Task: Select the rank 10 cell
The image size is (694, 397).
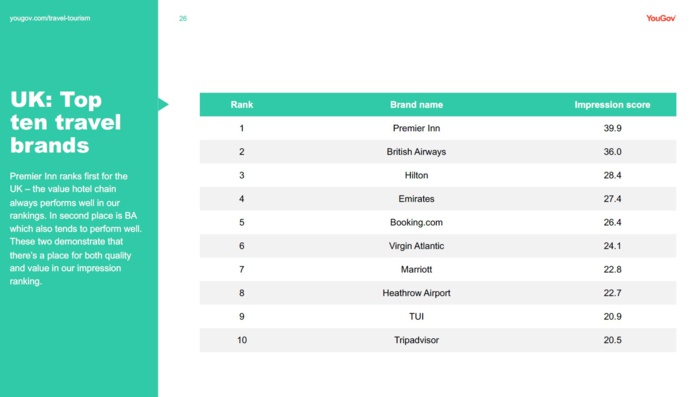Action: pos(242,340)
